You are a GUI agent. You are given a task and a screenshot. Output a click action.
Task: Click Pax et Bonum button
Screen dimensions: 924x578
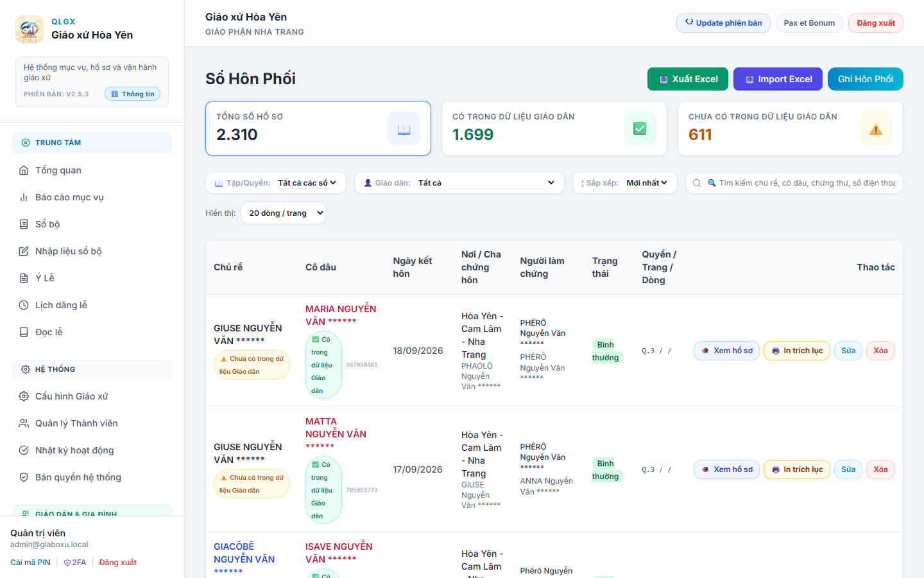point(809,23)
